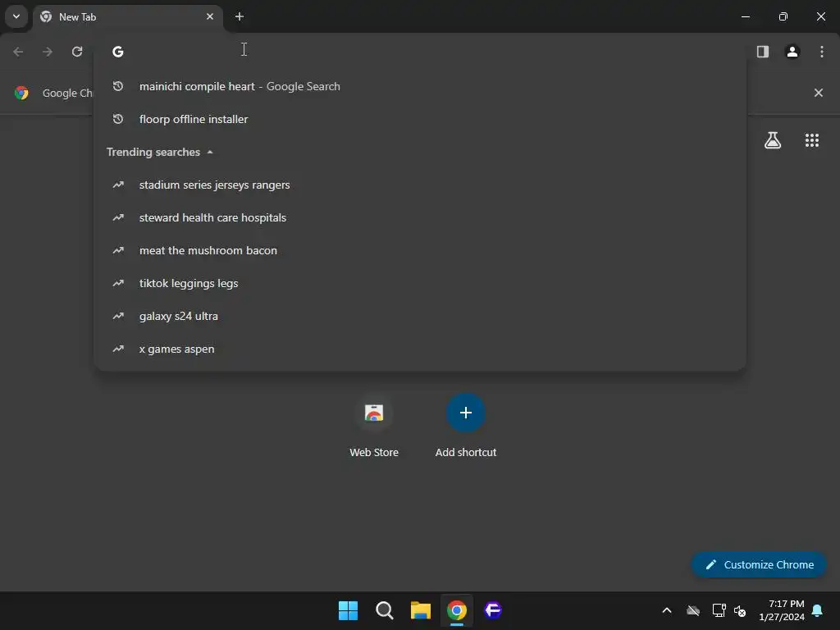This screenshot has height=630, width=840.
Task: Click the Google G icon in address bar
Action: coord(118,52)
